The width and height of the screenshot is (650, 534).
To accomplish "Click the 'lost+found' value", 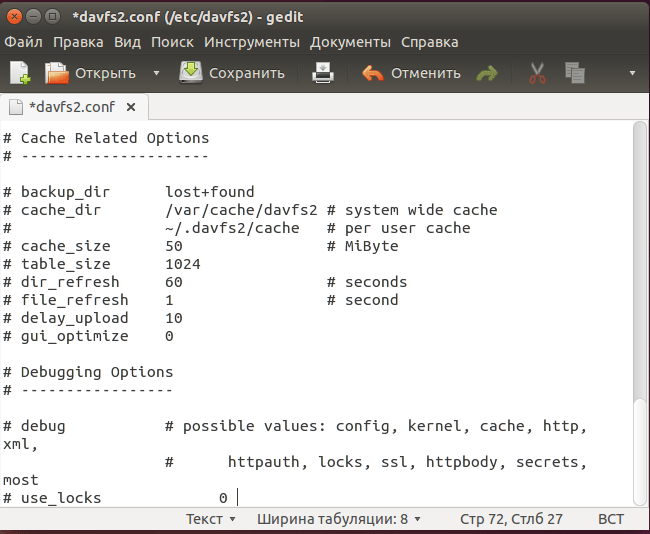I will [x=210, y=192].
